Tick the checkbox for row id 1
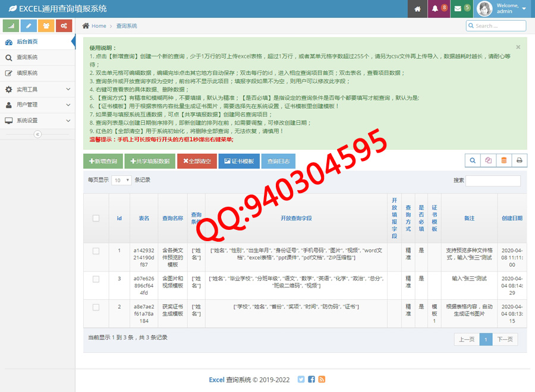The width and height of the screenshot is (535, 392). tap(96, 251)
